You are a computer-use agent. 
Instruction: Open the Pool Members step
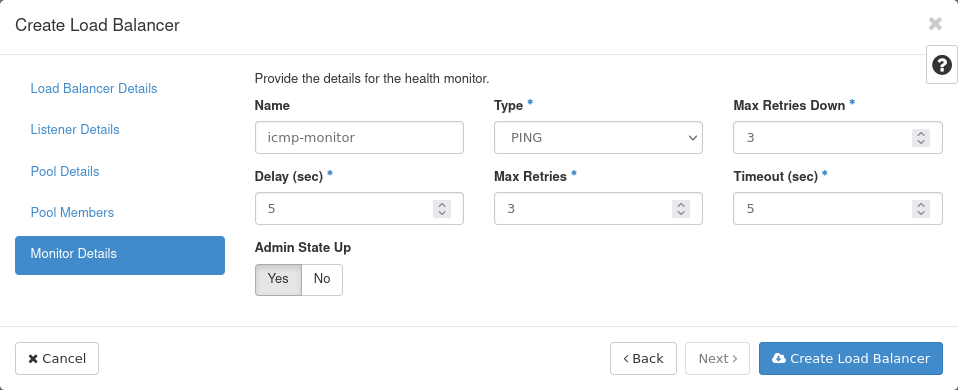[x=72, y=212]
